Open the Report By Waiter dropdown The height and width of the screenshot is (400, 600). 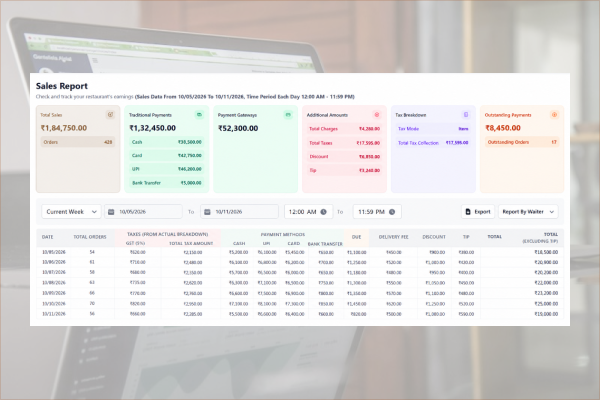[x=528, y=212]
